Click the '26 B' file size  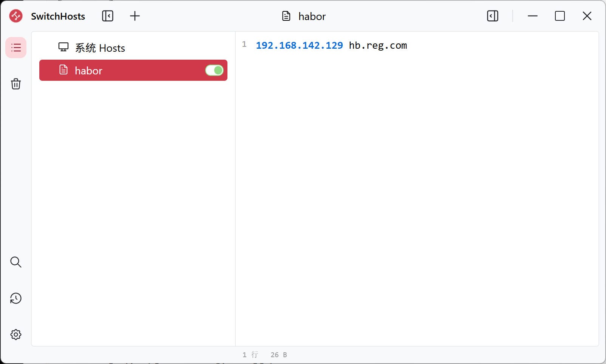click(x=279, y=355)
